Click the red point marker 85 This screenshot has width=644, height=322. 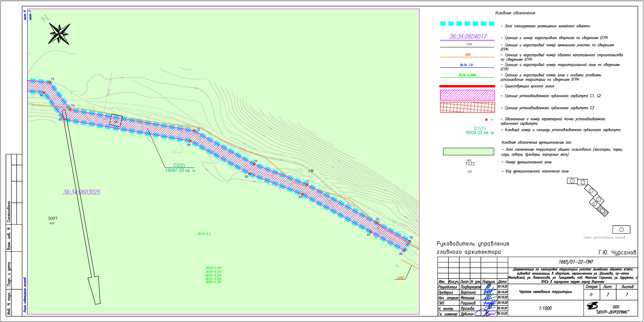[x=64, y=119]
